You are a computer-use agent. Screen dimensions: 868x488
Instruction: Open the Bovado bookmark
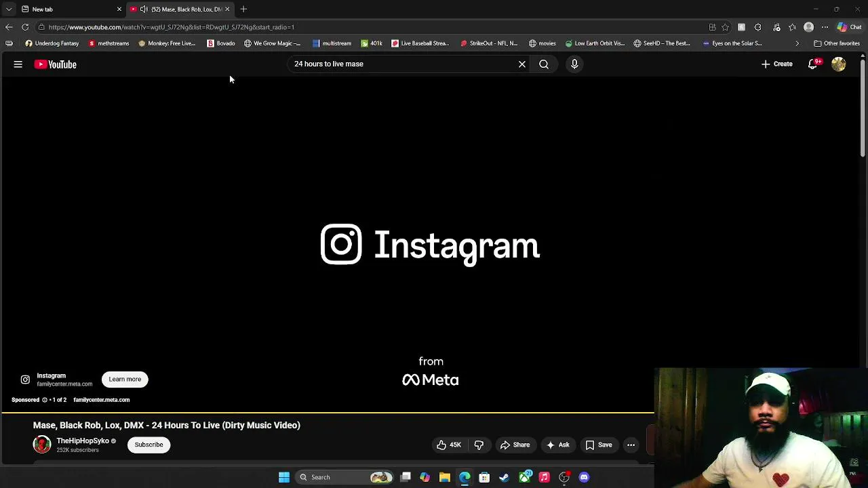coord(220,43)
